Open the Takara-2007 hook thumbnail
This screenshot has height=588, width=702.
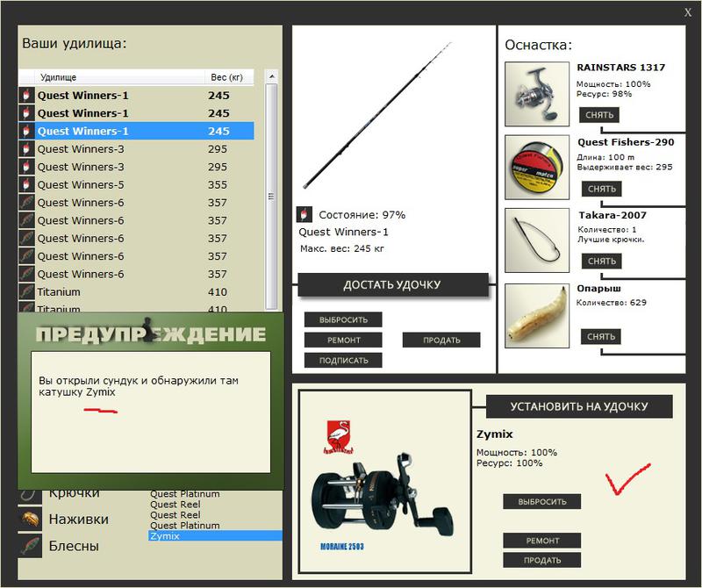click(x=537, y=240)
